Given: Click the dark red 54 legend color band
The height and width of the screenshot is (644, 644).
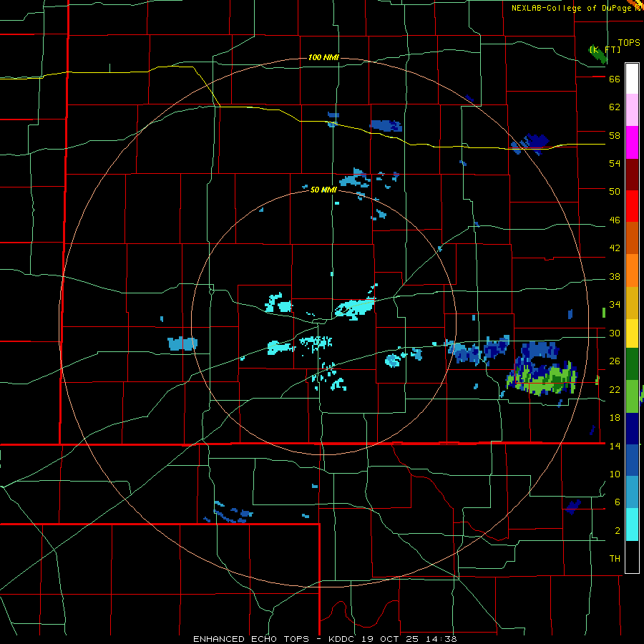Looking at the screenshot, I should coord(632,175).
